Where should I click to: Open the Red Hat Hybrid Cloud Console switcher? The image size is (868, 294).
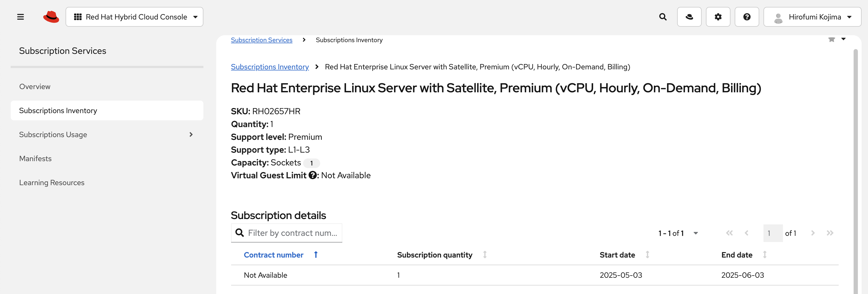coord(134,17)
